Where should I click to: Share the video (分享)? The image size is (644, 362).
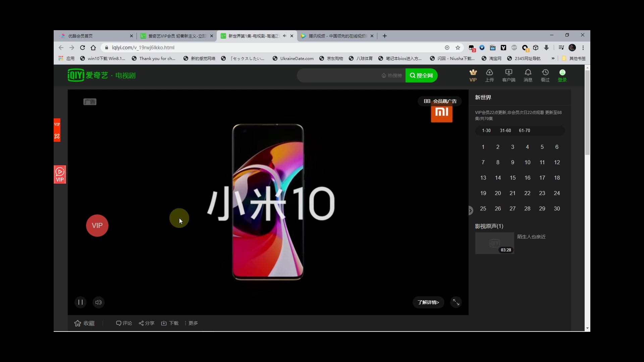pos(147,323)
